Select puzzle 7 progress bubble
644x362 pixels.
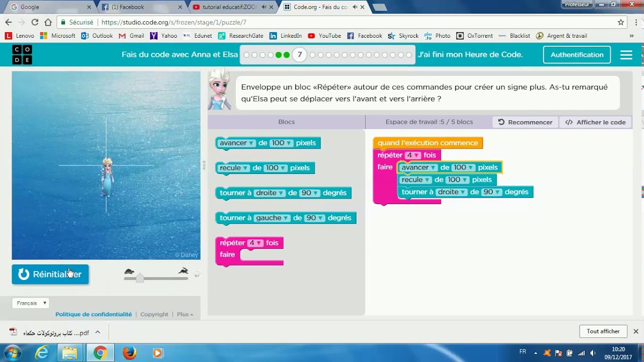[x=299, y=55]
